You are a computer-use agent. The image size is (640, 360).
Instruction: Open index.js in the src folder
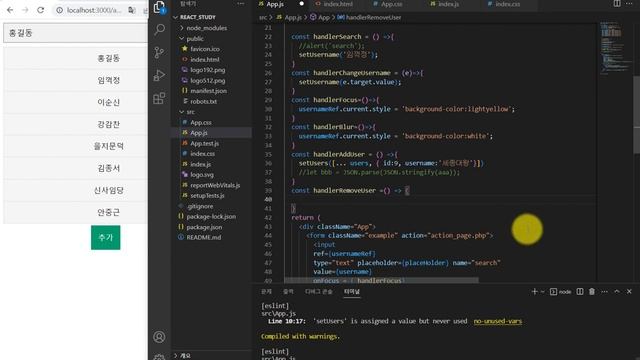coord(200,164)
